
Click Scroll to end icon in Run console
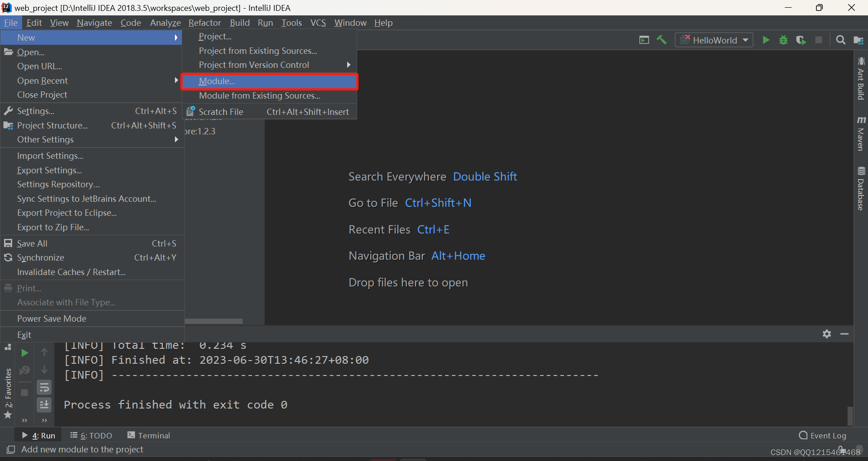(x=44, y=405)
